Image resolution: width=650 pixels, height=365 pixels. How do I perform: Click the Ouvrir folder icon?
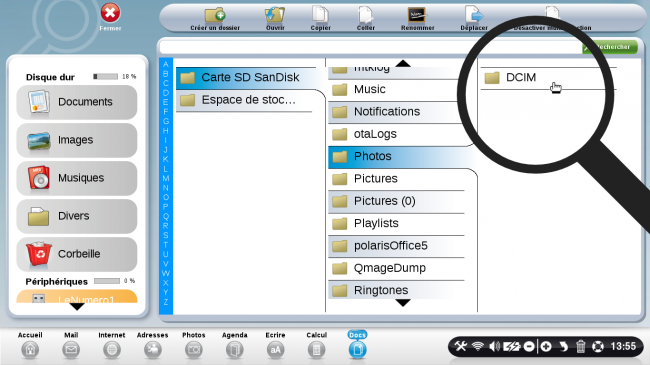[x=275, y=15]
